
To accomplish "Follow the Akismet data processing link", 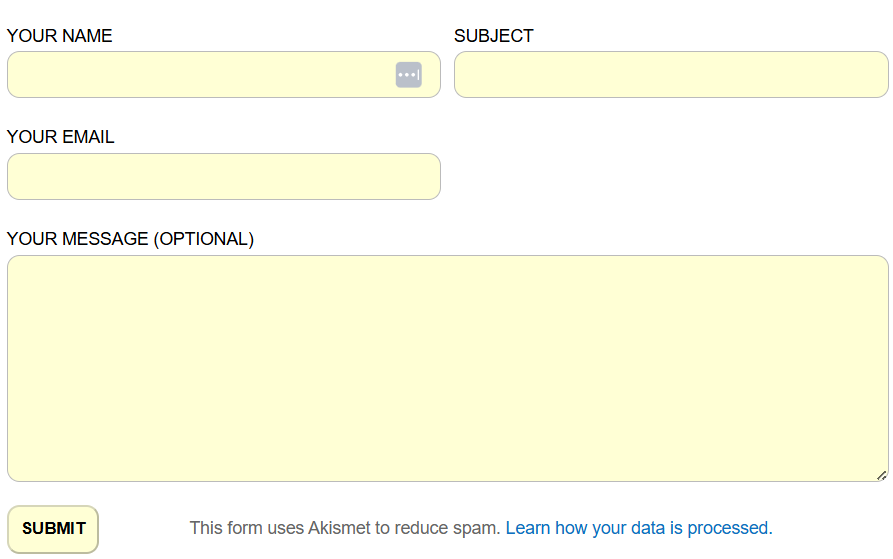I will 639,528.
